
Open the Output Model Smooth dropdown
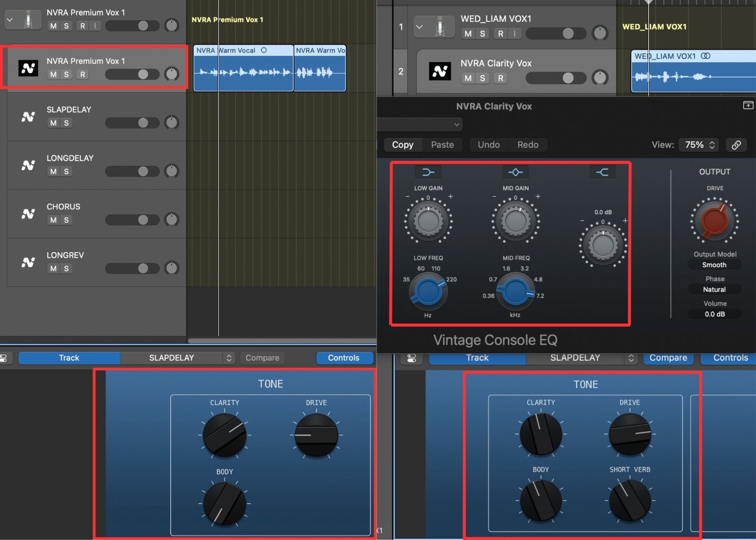coord(714,265)
